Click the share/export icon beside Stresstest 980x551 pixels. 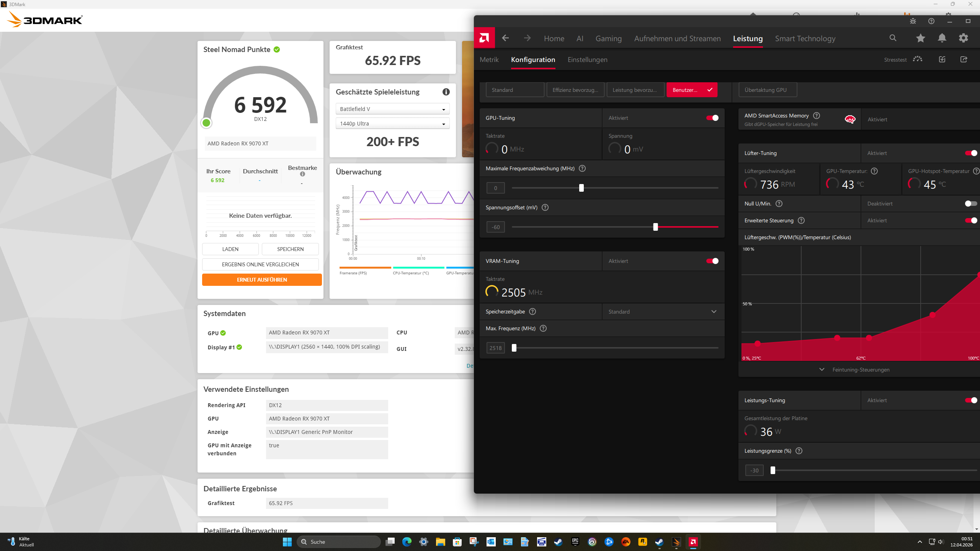(964, 59)
